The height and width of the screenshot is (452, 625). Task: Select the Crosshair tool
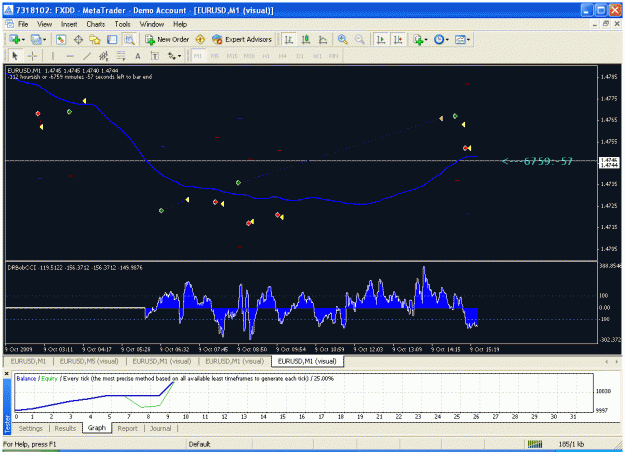[x=32, y=56]
